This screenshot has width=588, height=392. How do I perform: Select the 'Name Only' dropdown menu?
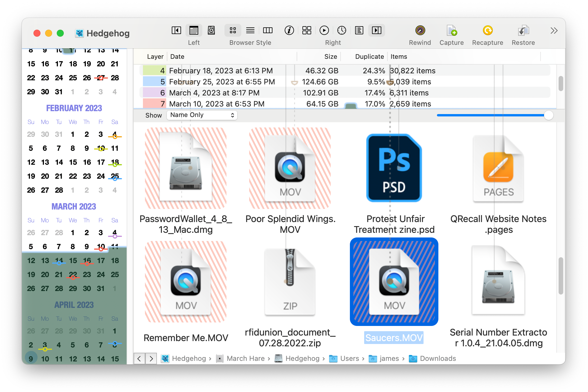pos(201,115)
